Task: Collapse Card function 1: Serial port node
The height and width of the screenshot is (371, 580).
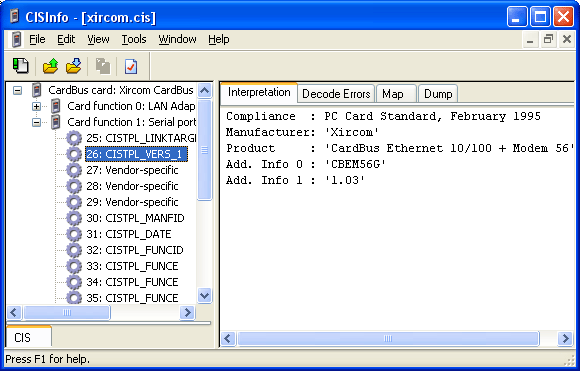Action: 36,122
